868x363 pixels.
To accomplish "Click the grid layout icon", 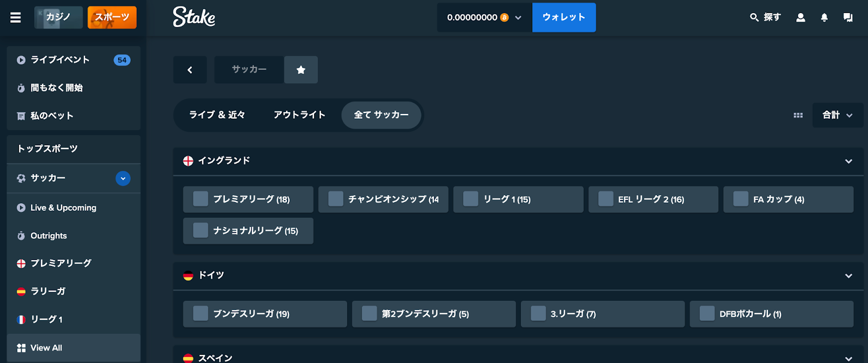I will pos(798,115).
